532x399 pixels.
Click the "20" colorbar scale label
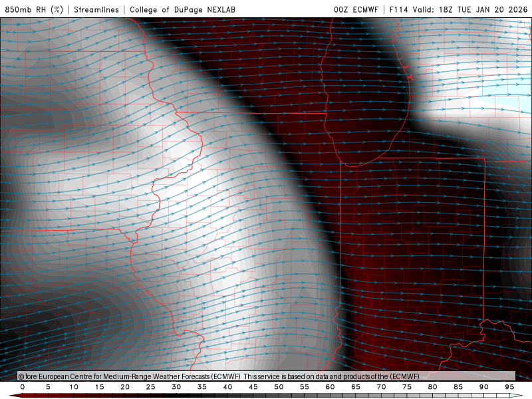125,387
